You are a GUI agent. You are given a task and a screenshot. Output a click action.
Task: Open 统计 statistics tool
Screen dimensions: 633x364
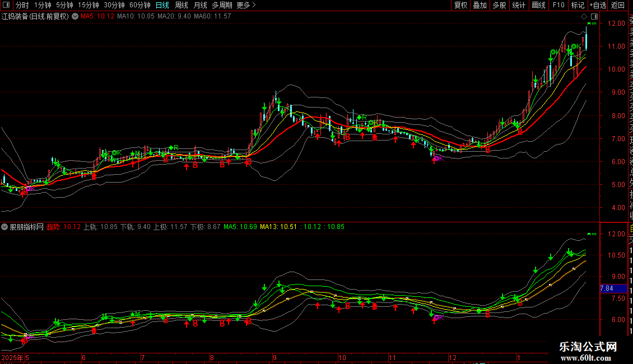coord(519,5)
